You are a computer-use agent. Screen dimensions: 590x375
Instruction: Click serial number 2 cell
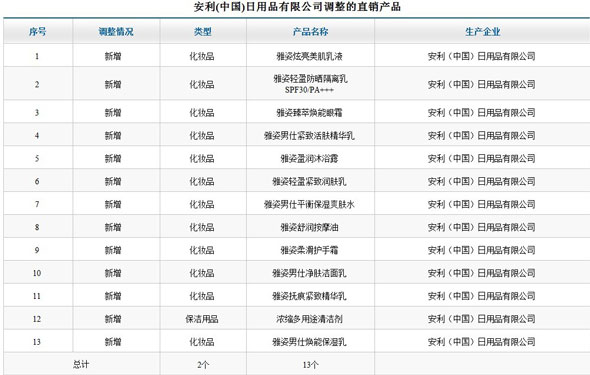point(37,84)
